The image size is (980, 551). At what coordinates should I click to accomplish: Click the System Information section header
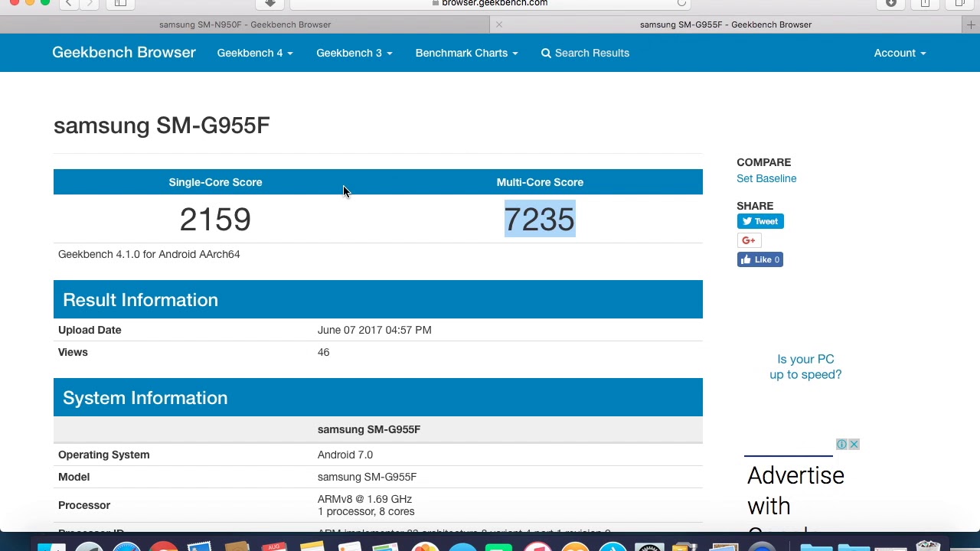(x=378, y=397)
